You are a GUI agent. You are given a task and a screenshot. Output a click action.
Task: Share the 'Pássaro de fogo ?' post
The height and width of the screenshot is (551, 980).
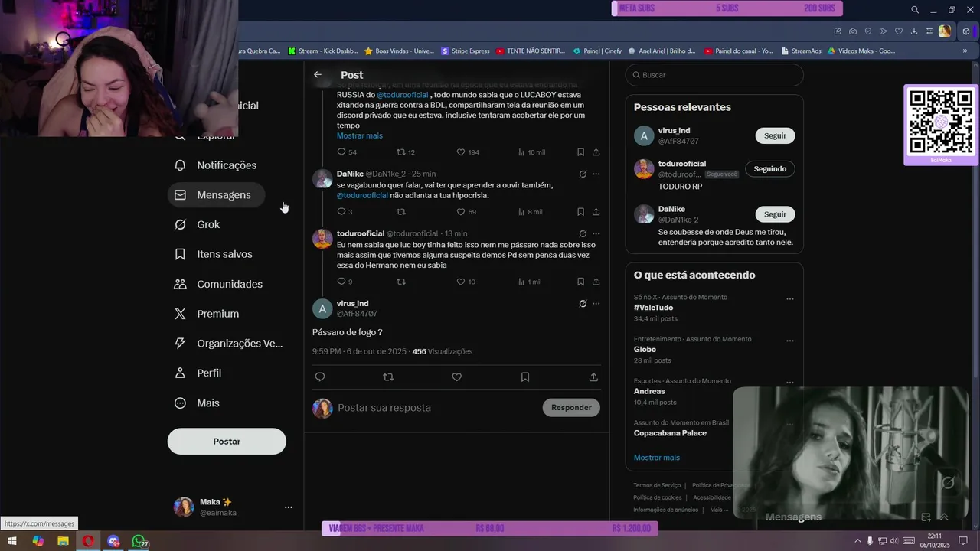pyautogui.click(x=593, y=377)
